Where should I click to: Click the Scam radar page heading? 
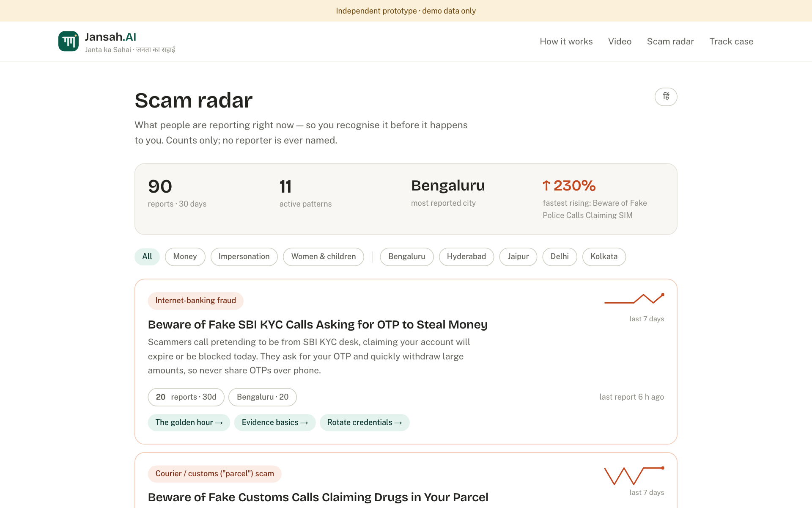[x=194, y=101]
